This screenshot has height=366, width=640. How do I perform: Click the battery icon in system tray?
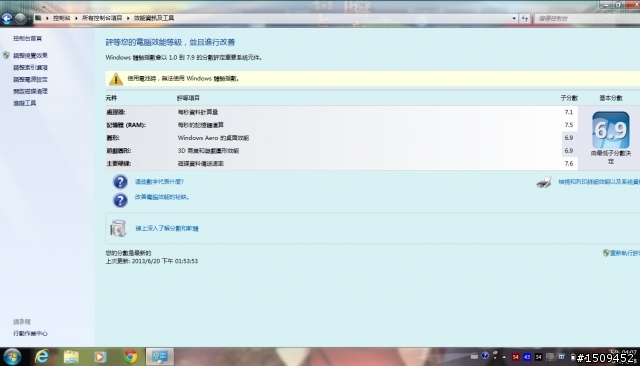point(573,357)
